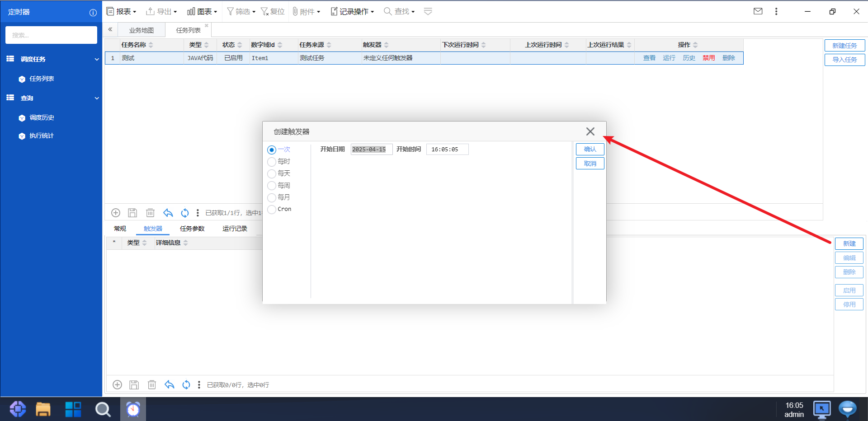Open the magnifier search app in taskbar
Screen dimensions: 868x421
click(103, 409)
